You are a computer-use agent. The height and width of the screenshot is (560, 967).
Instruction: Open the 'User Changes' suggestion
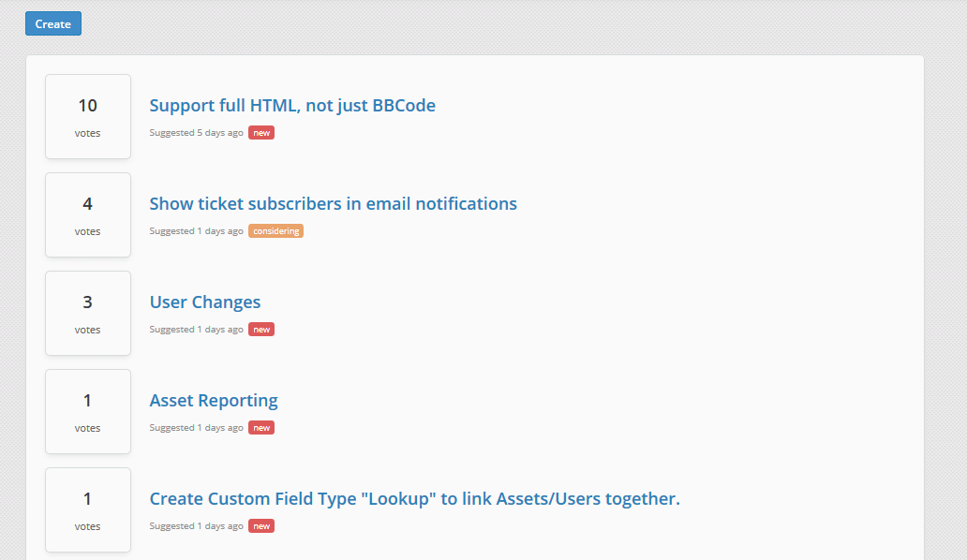pos(204,302)
